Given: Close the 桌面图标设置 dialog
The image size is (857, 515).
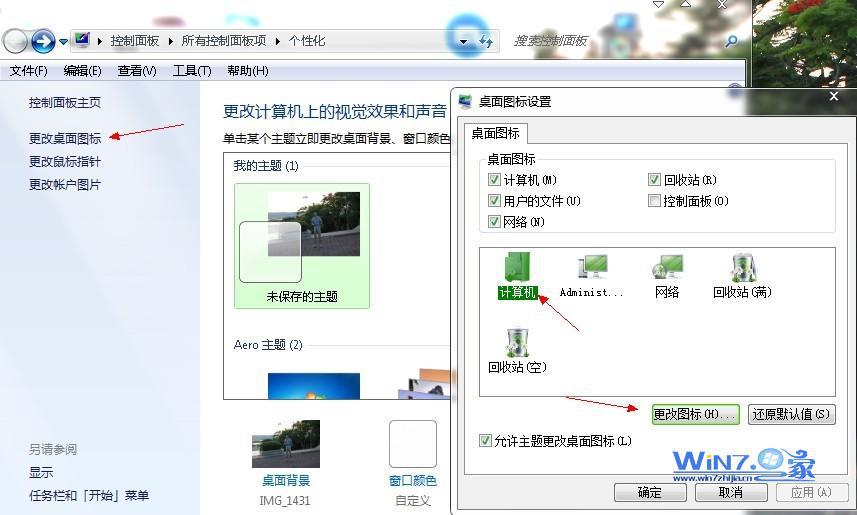Looking at the screenshot, I should click(833, 96).
